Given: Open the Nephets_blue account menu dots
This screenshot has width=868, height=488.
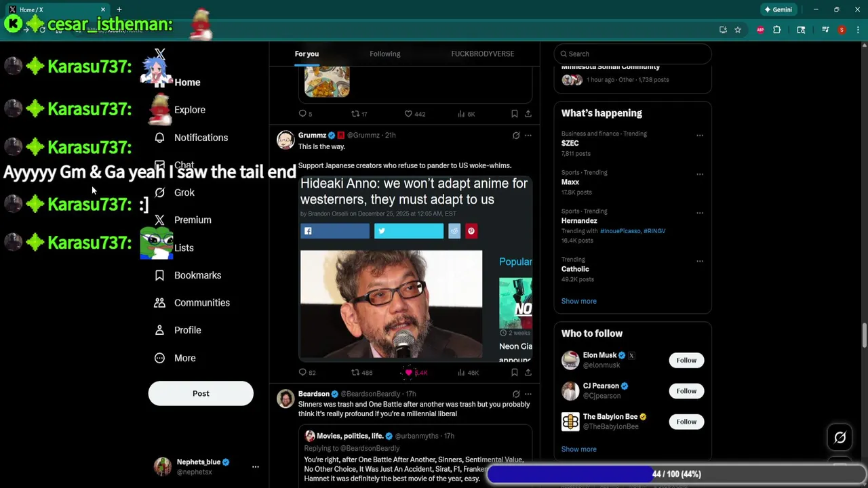Looking at the screenshot, I should point(255,467).
